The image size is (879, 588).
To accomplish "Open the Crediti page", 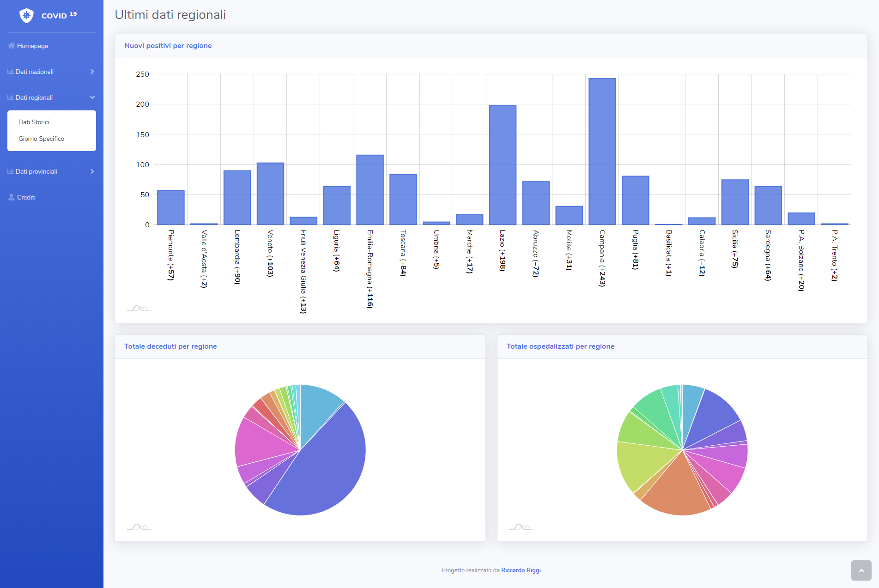I will (x=52, y=197).
